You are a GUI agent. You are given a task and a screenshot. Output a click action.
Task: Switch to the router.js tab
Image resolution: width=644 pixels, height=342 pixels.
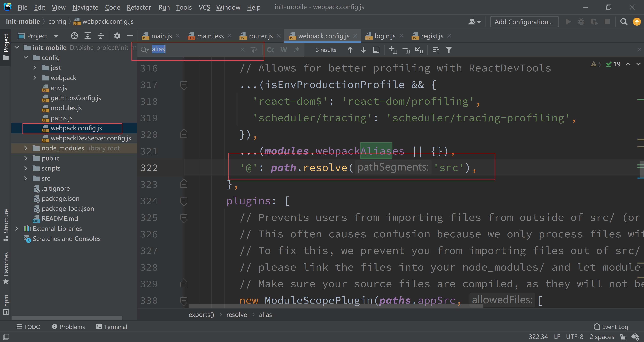click(260, 36)
